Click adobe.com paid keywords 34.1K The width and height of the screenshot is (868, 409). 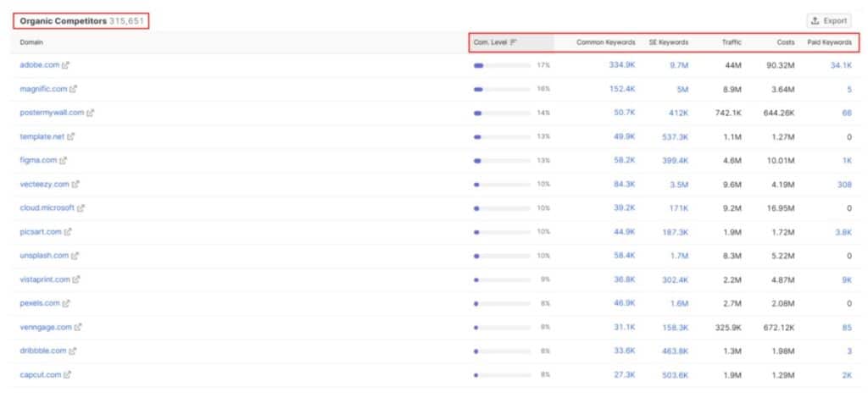coord(841,64)
